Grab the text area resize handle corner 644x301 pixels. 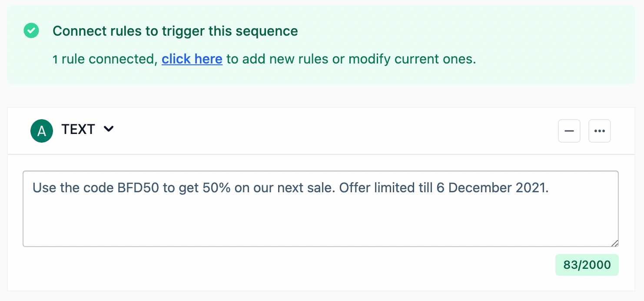tap(615, 243)
